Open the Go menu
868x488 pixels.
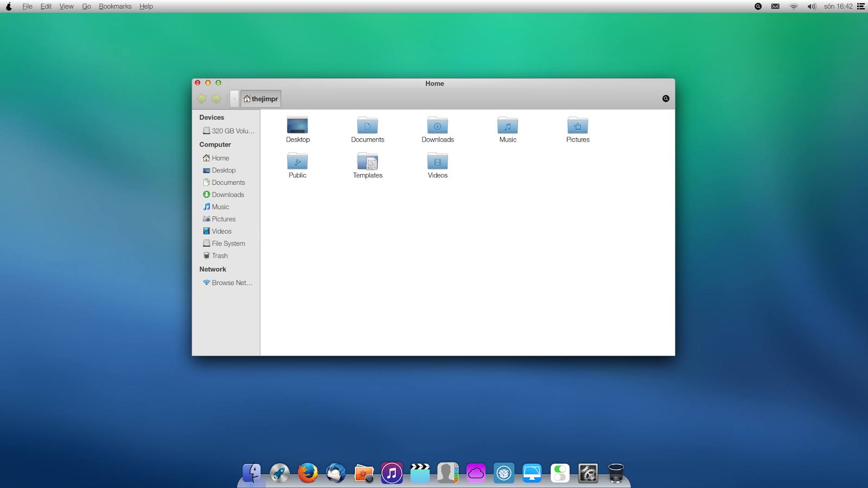point(86,7)
